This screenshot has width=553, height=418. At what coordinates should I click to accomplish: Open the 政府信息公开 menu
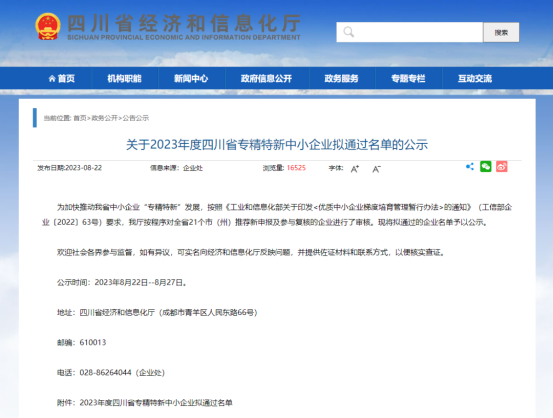coord(267,78)
